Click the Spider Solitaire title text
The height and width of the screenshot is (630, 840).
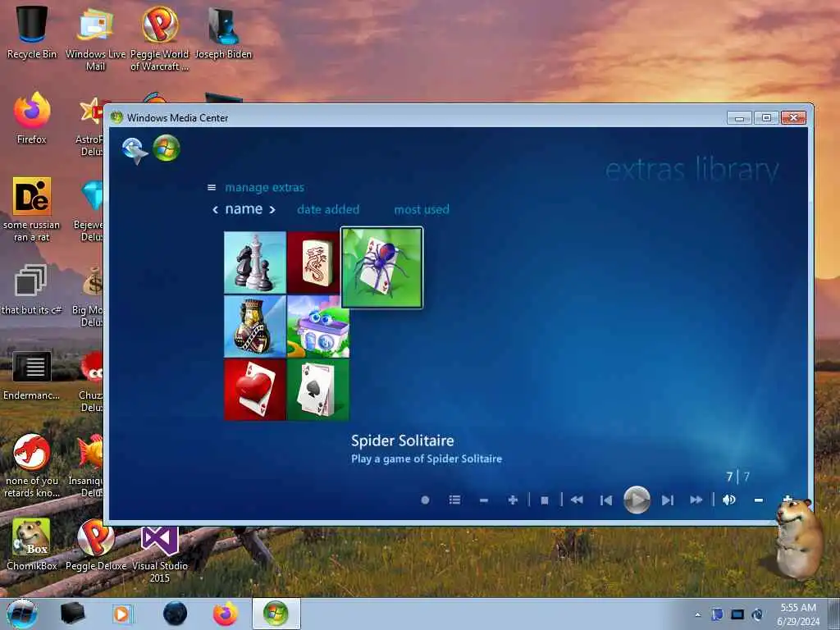(402, 441)
